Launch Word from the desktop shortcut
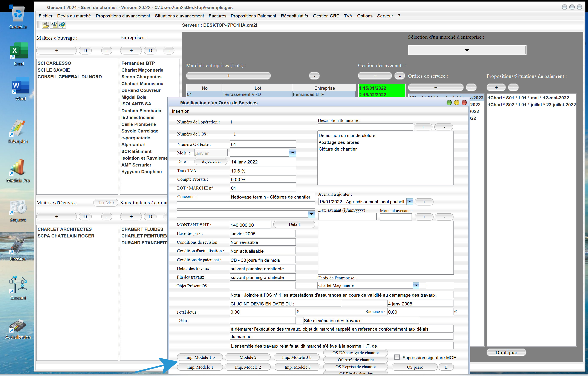This screenshot has height=376, width=588. 20,89
